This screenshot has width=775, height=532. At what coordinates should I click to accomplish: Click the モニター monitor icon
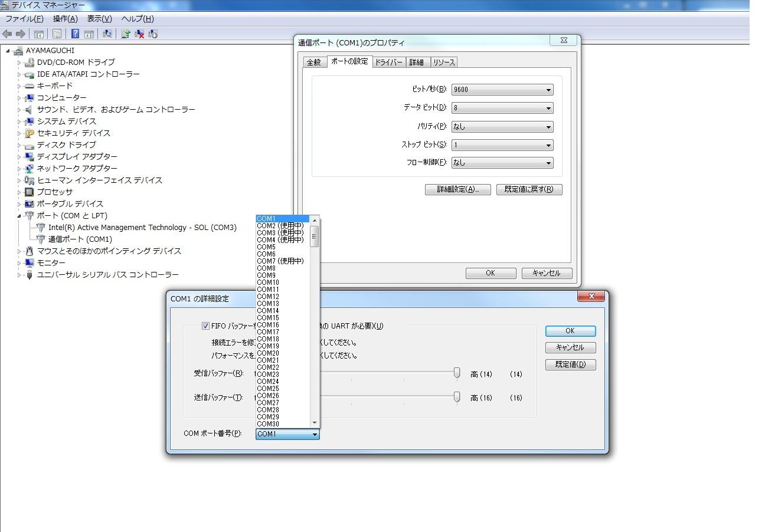30,263
